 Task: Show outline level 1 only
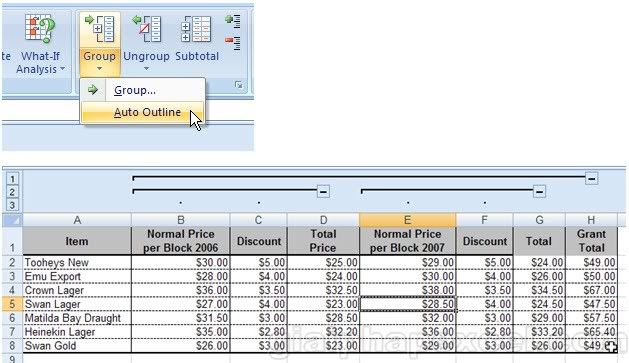click(x=12, y=178)
